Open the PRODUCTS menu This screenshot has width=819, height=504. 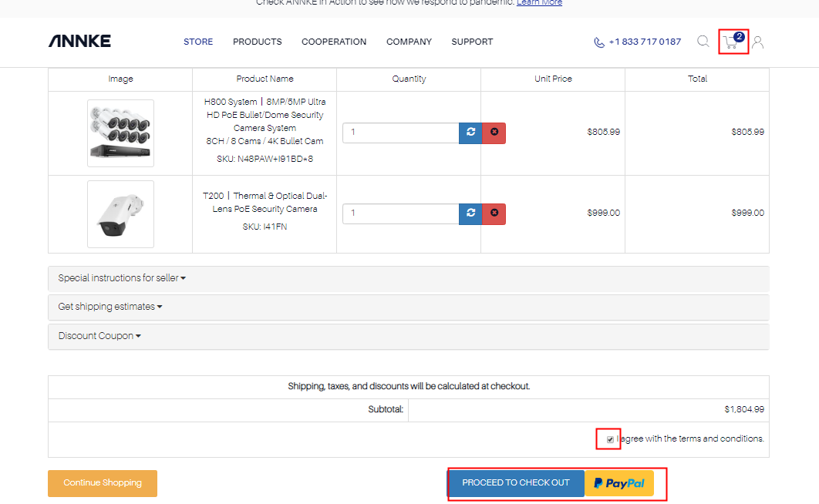[257, 42]
